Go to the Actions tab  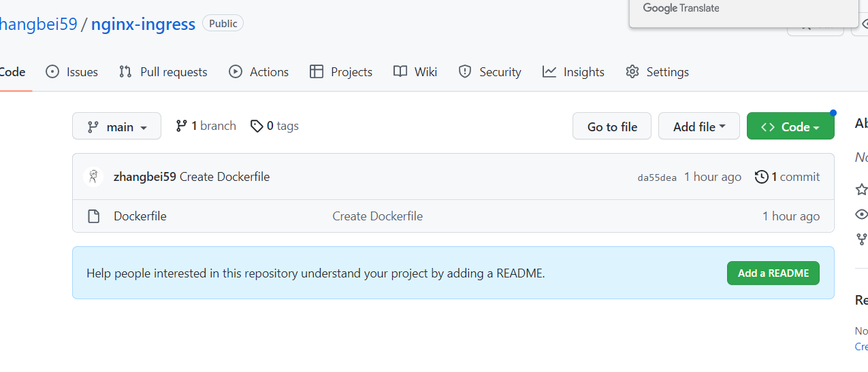click(259, 72)
